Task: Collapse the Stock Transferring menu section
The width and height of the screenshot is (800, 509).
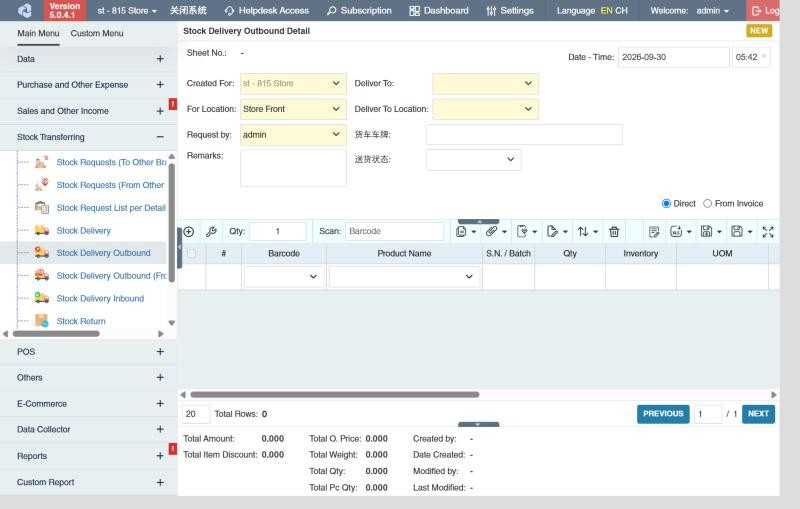Action: pos(160,137)
